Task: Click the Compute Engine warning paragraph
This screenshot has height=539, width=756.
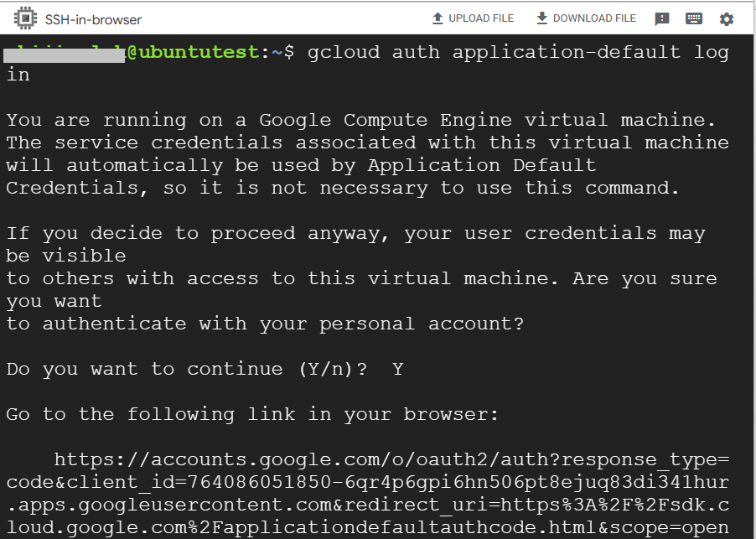Action: tap(360, 153)
